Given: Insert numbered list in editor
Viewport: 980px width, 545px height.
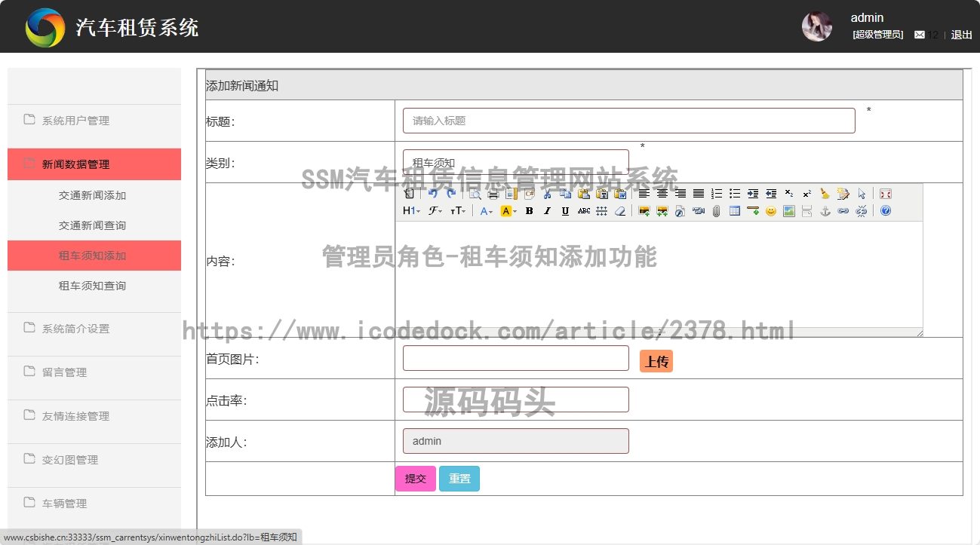Looking at the screenshot, I should tap(717, 194).
